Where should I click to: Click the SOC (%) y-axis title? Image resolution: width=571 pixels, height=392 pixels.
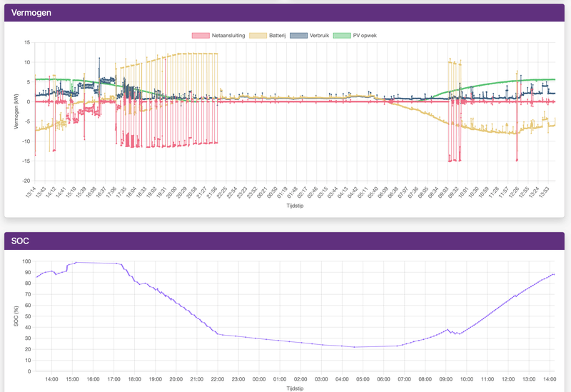pyautogui.click(x=16, y=316)
